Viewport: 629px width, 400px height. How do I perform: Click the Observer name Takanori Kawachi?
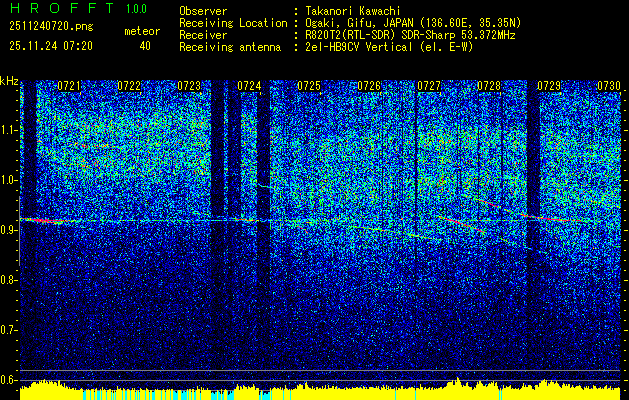(x=353, y=11)
